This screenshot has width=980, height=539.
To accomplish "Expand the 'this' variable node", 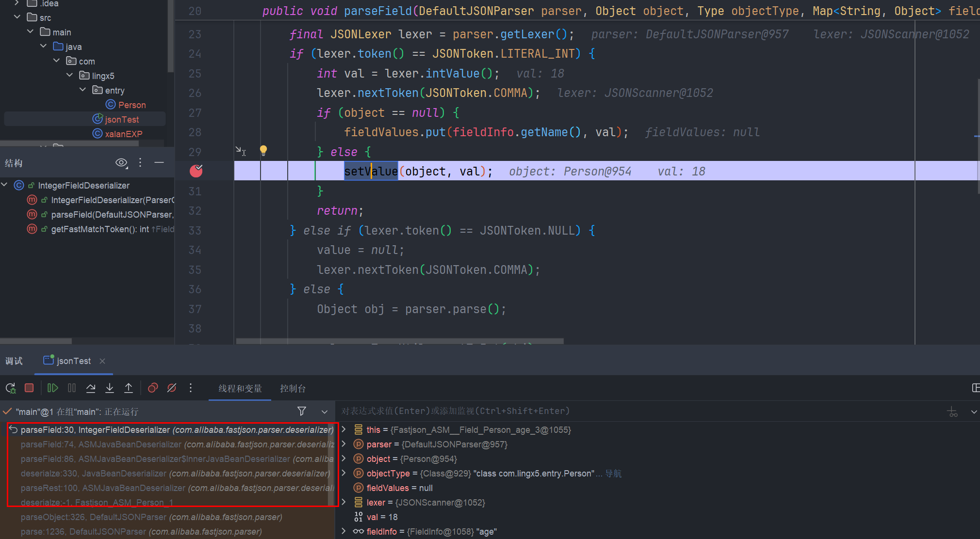I will (x=343, y=429).
